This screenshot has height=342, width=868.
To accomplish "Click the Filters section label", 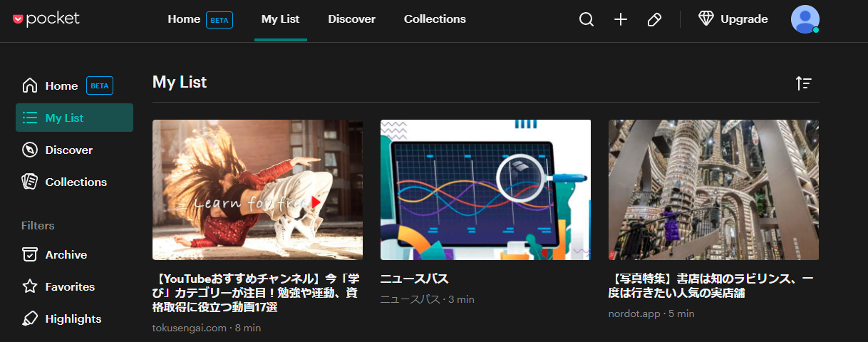I will 38,225.
